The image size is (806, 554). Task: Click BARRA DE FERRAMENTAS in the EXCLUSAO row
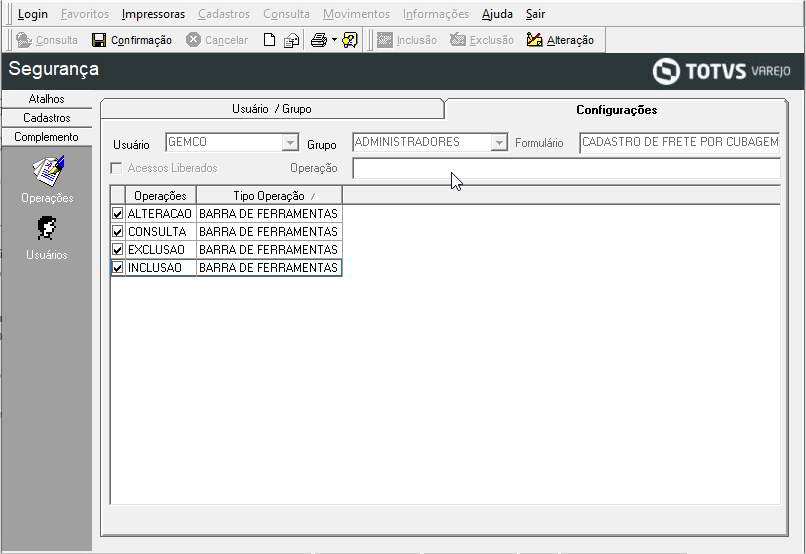point(269,249)
